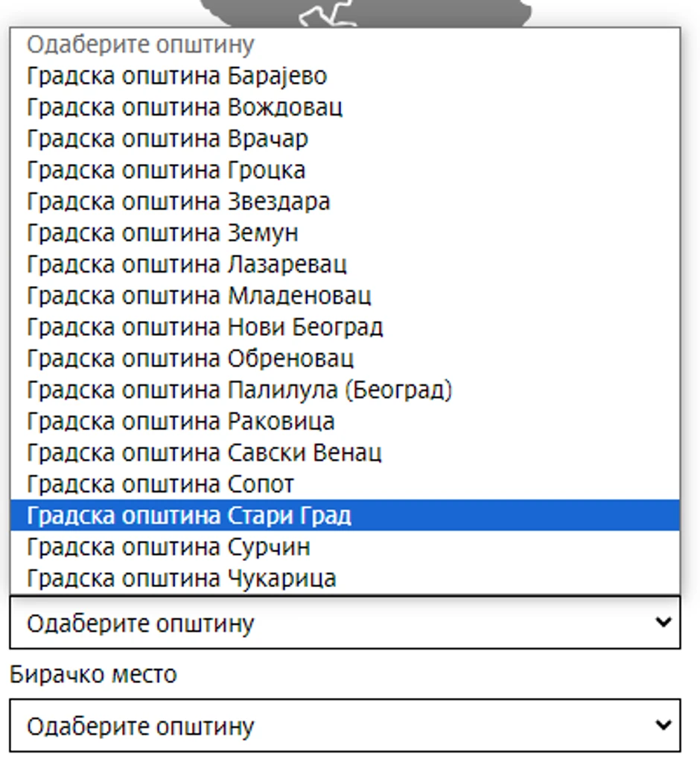
Task: Choose Градска општина Звездара
Action: click(x=179, y=201)
